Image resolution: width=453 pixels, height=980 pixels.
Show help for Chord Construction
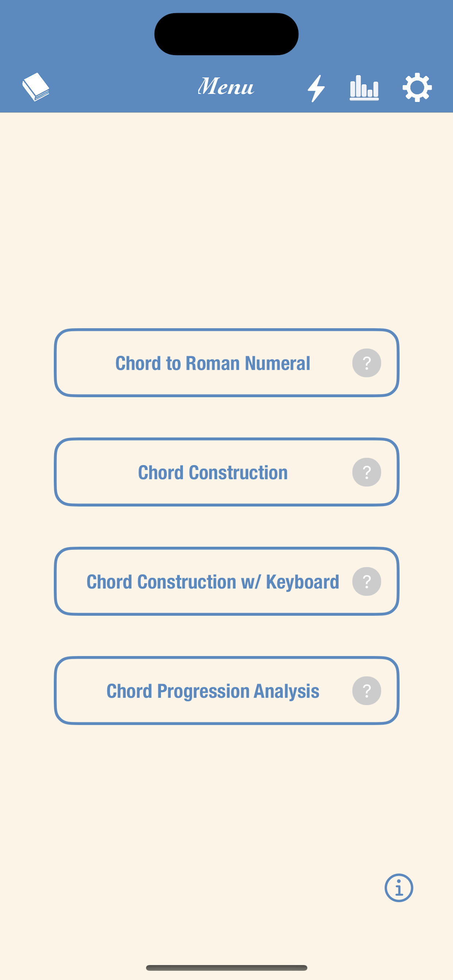tap(367, 472)
